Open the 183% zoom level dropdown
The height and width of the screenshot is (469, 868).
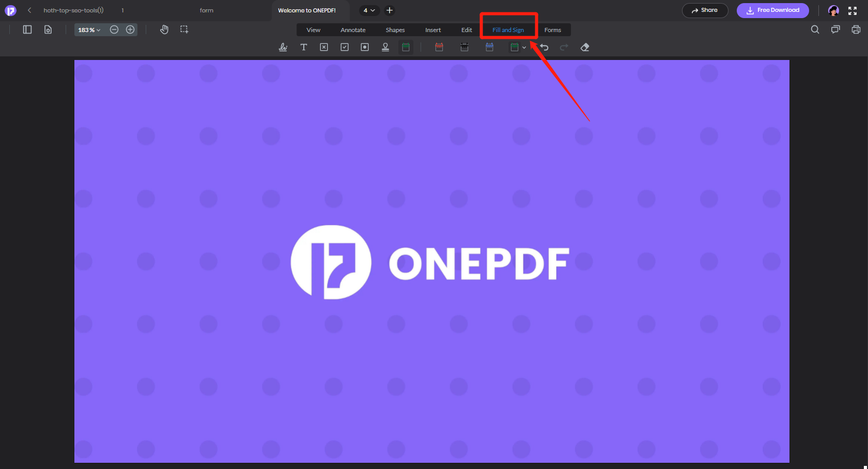[x=89, y=30]
